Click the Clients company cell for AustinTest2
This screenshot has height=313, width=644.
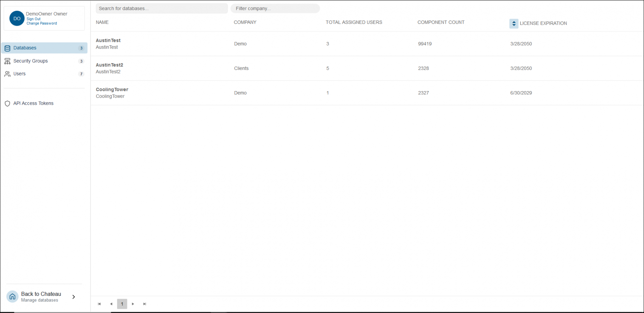point(241,68)
